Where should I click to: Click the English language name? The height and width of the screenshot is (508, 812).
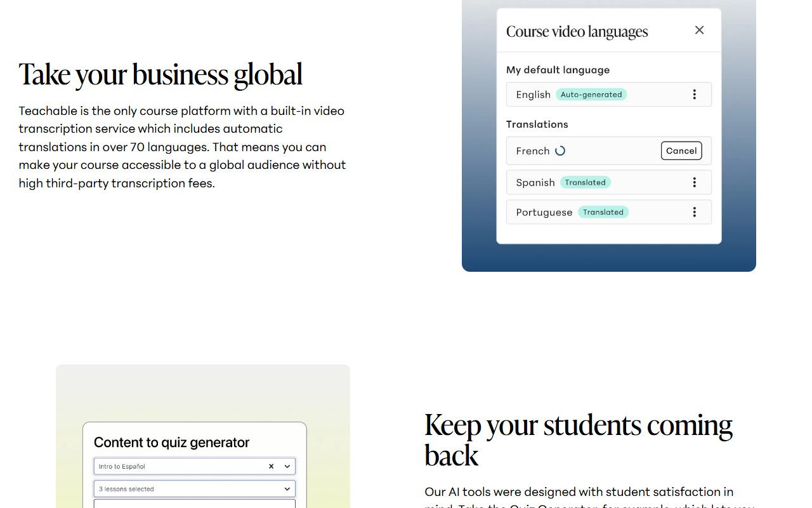coord(533,95)
